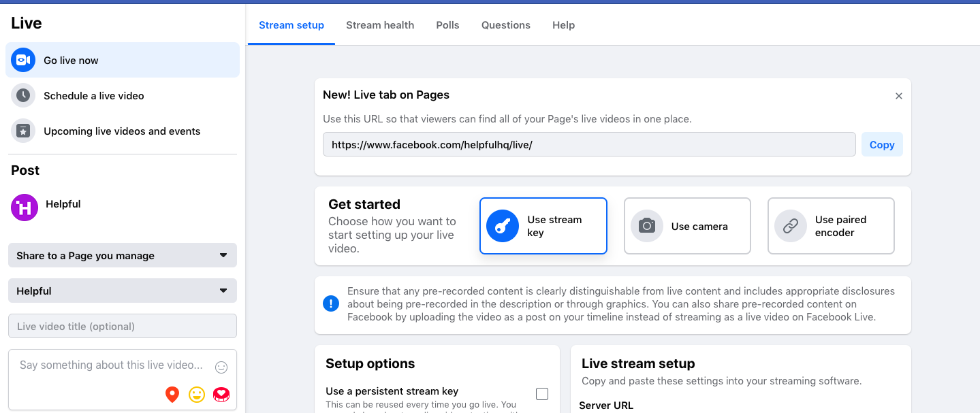The height and width of the screenshot is (413, 980).
Task: Open the Share to a Page you manage dropdown
Action: point(123,255)
